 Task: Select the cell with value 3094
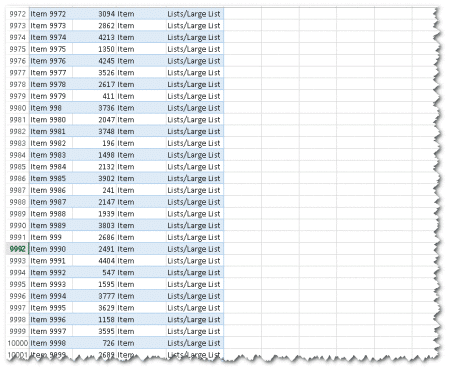pyautogui.click(x=94, y=14)
